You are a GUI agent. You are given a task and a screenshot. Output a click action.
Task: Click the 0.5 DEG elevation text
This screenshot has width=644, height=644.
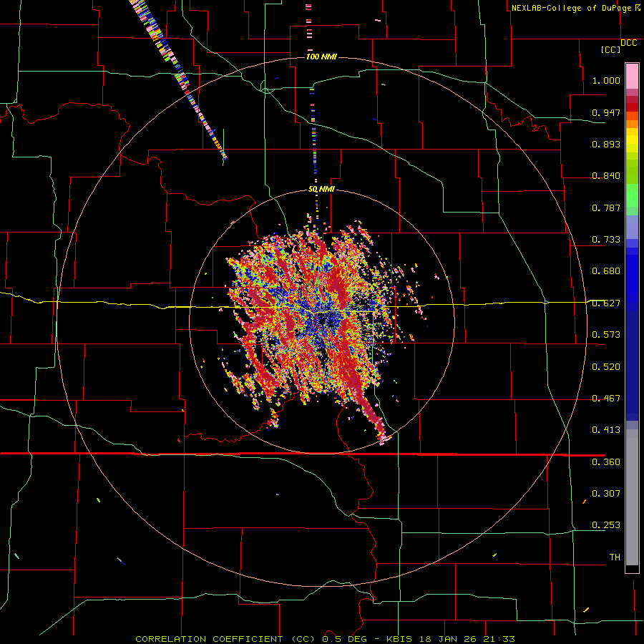pos(345,639)
